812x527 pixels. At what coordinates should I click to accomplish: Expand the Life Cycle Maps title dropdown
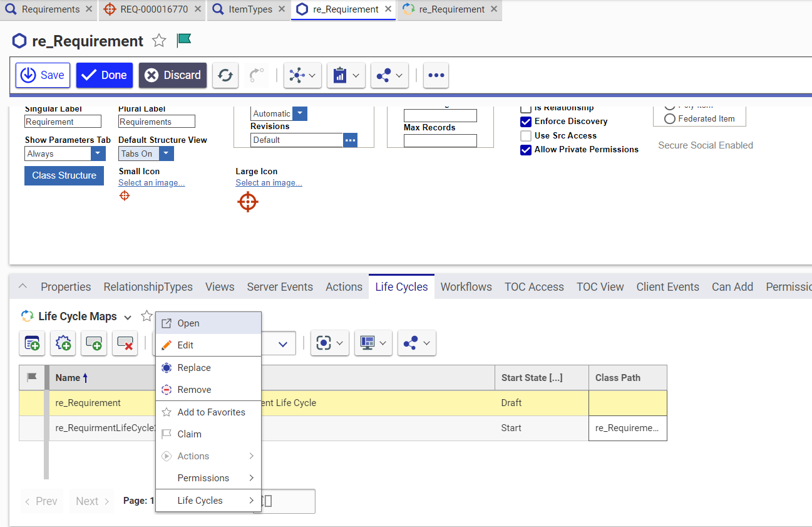coord(128,317)
